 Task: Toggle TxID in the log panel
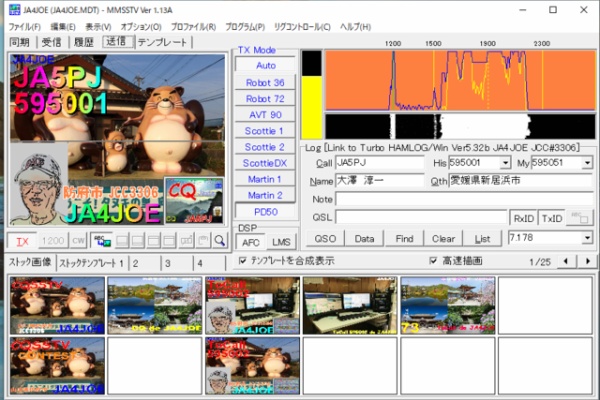551,218
